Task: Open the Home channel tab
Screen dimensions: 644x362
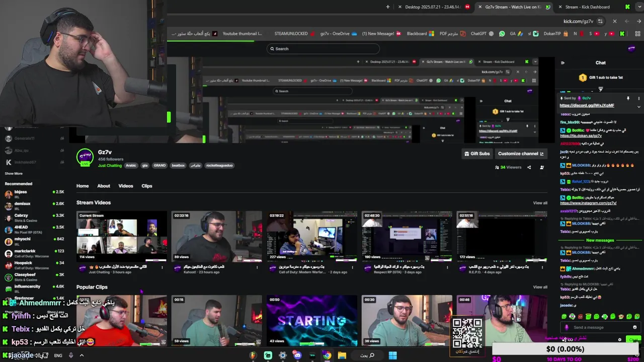Action: 83,186
